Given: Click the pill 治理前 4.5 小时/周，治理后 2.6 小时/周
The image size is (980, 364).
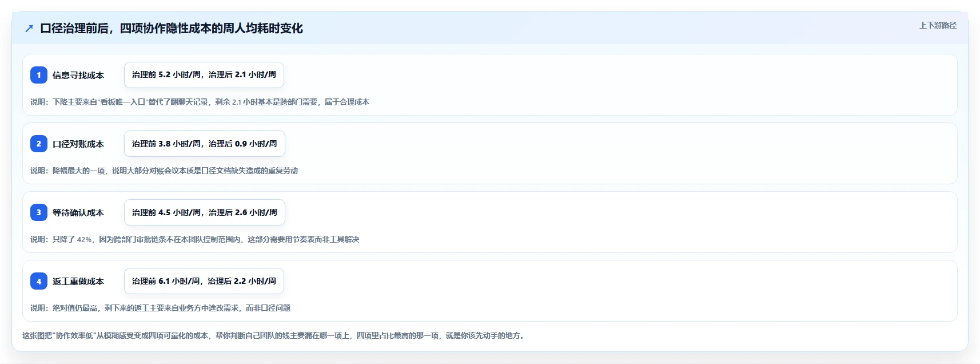Looking at the screenshot, I should [x=205, y=212].
